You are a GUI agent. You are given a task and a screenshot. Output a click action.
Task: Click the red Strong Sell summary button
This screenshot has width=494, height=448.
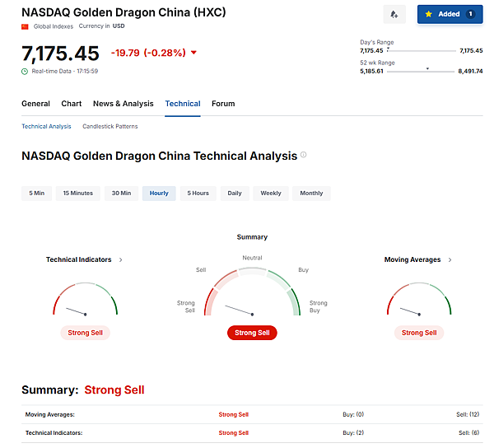[x=252, y=333]
